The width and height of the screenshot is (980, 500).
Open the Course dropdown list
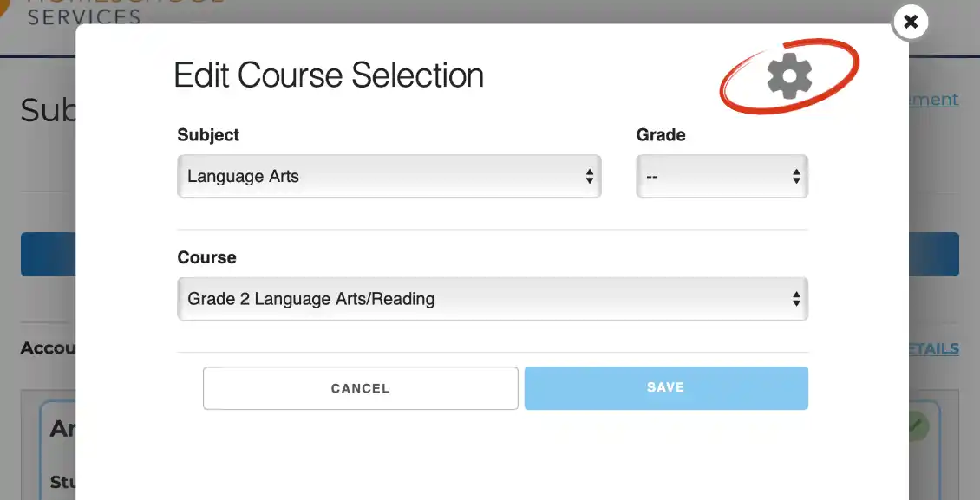(493, 299)
